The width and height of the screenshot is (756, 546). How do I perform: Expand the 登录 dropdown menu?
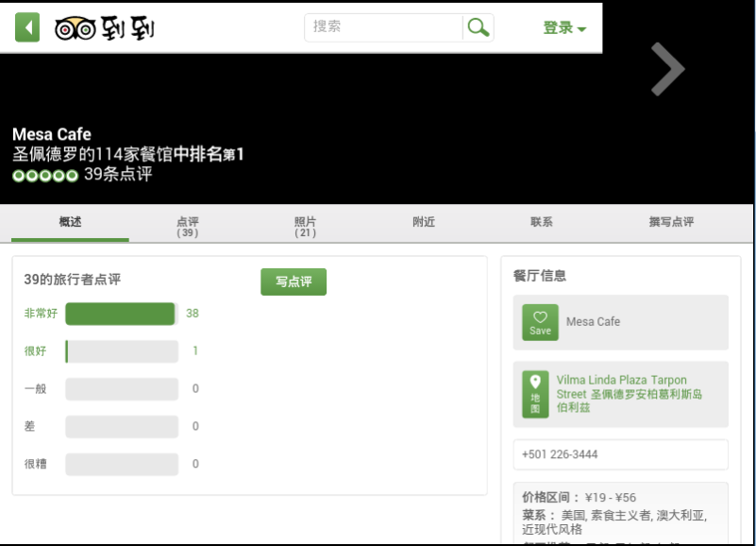(564, 28)
